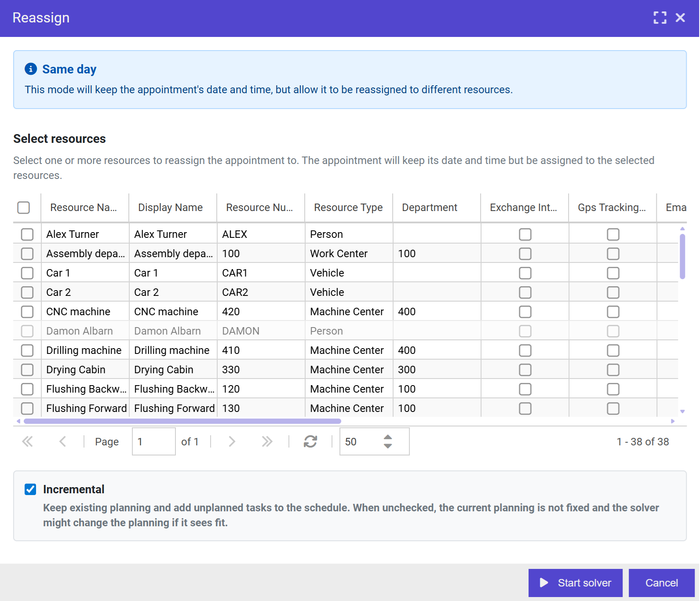This screenshot has width=700, height=601.
Task: Increase page size with up arrow
Action: (x=387, y=437)
